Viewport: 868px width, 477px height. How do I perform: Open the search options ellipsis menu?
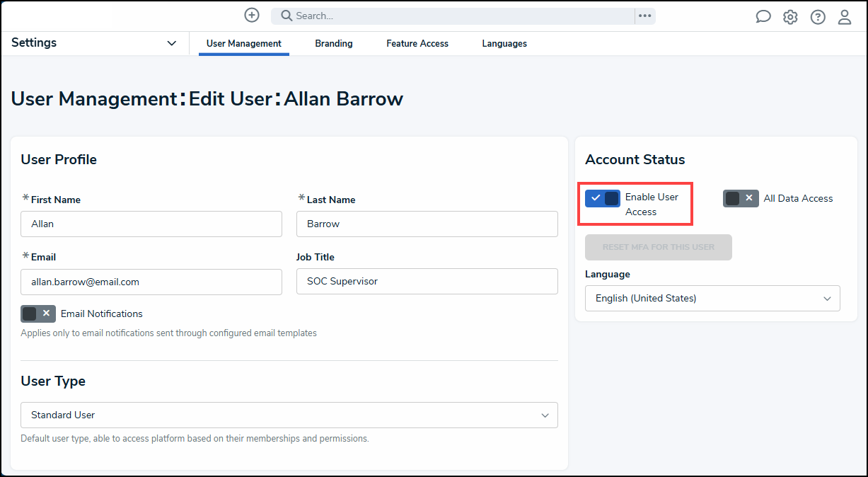click(x=644, y=16)
